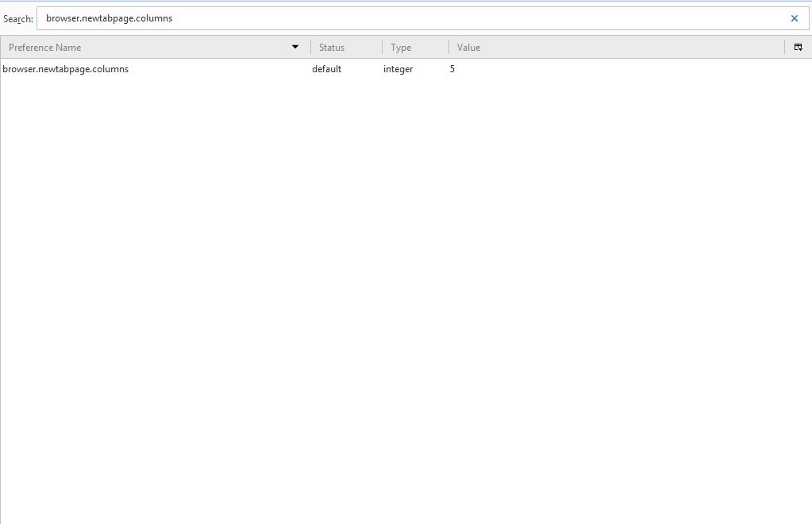Expand the header options via the picker dropdown
Image resolution: width=812 pixels, height=524 pixels.
click(x=798, y=47)
